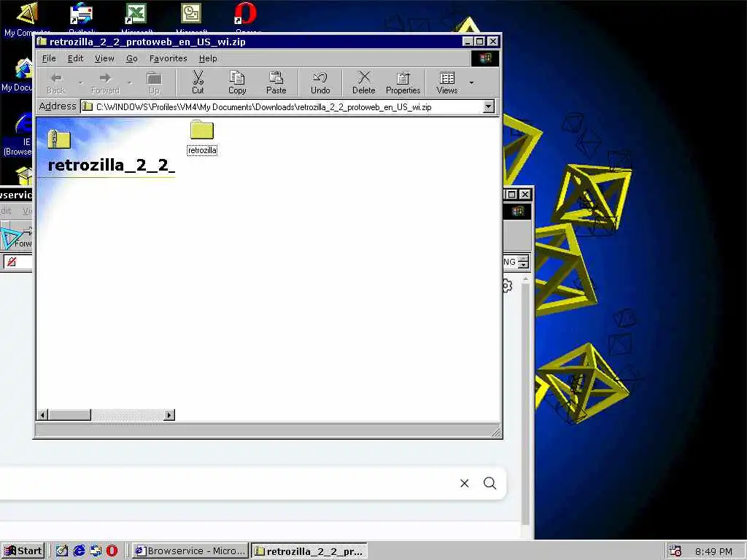
Task: Click the Views toolbar button
Action: click(x=447, y=82)
